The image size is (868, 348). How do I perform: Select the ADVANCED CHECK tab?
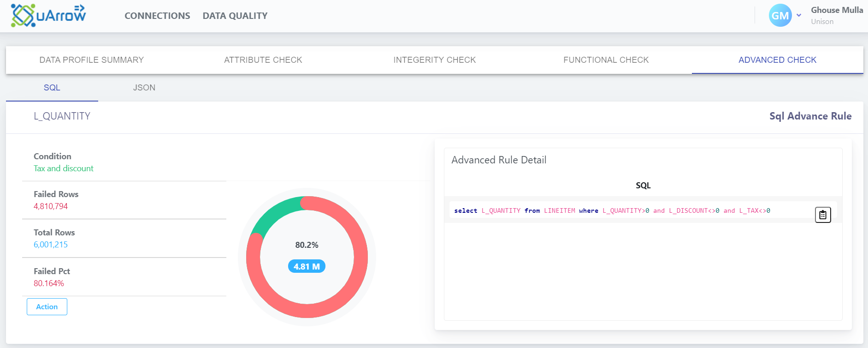tap(778, 60)
